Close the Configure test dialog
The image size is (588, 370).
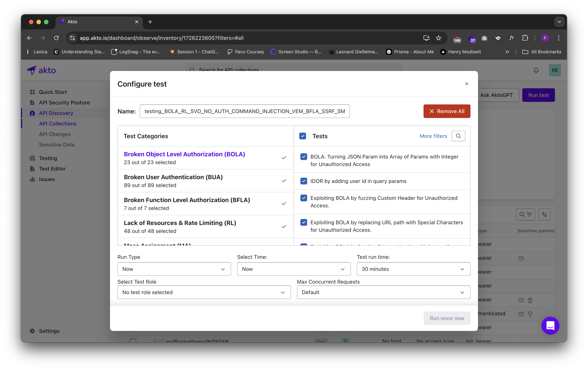(x=466, y=84)
